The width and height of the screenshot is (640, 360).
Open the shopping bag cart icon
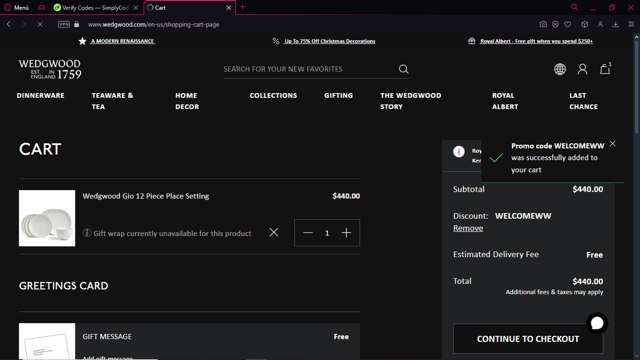(x=605, y=69)
